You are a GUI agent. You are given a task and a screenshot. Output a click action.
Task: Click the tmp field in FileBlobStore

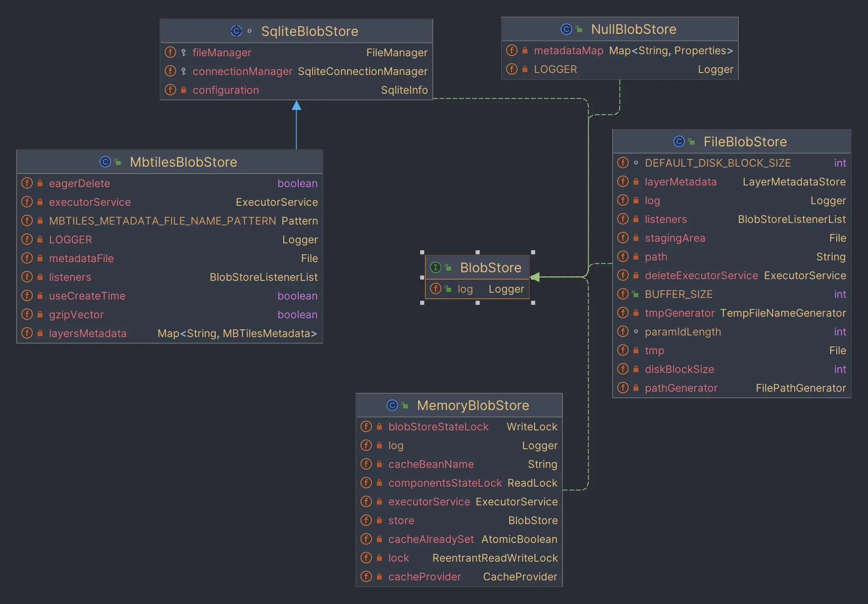tap(654, 350)
